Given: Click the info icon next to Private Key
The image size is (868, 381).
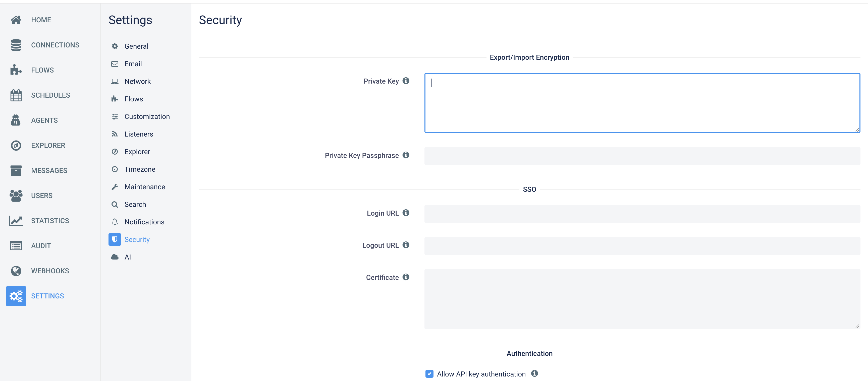Looking at the screenshot, I should 406,81.
